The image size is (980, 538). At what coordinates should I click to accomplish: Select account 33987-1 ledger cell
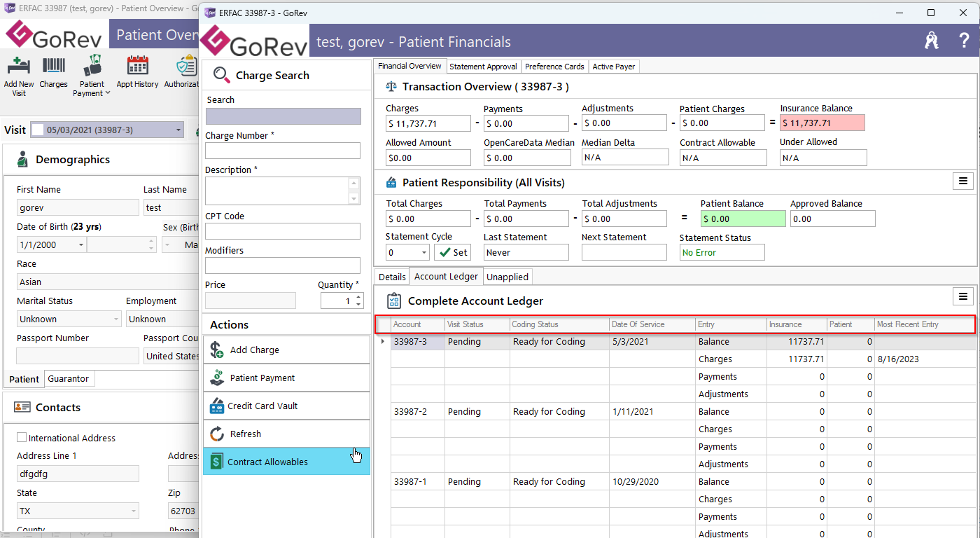(x=418, y=481)
